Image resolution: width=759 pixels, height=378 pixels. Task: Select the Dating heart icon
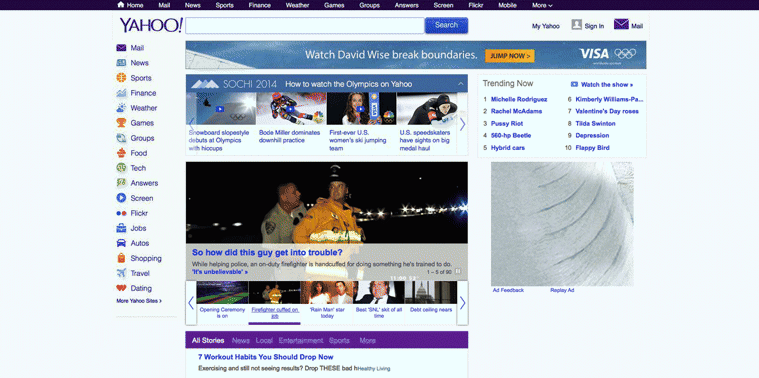[121, 288]
